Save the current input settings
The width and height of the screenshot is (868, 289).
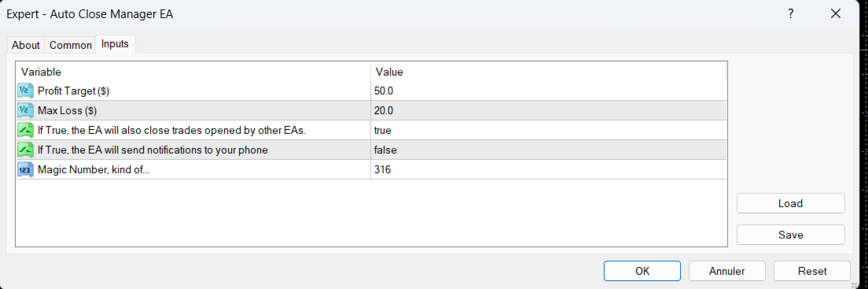point(790,235)
